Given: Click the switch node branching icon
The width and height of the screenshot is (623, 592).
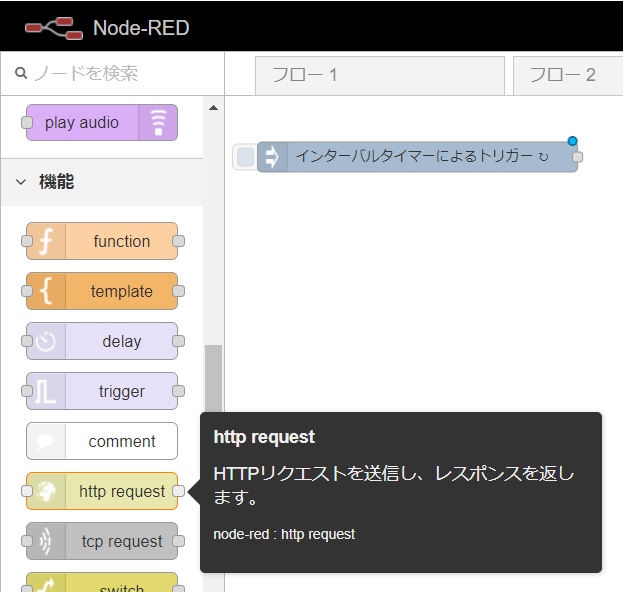Looking at the screenshot, I should pyautogui.click(x=47, y=586).
